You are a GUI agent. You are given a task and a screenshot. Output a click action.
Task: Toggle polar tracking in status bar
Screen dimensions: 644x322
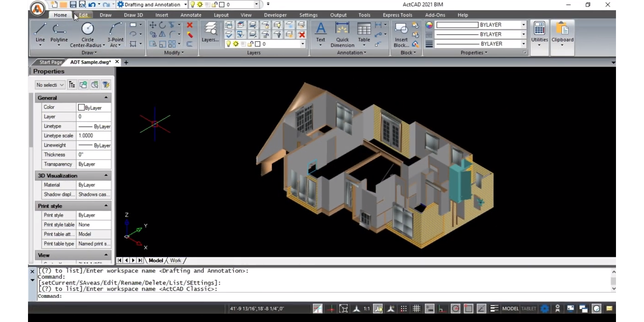click(x=455, y=309)
